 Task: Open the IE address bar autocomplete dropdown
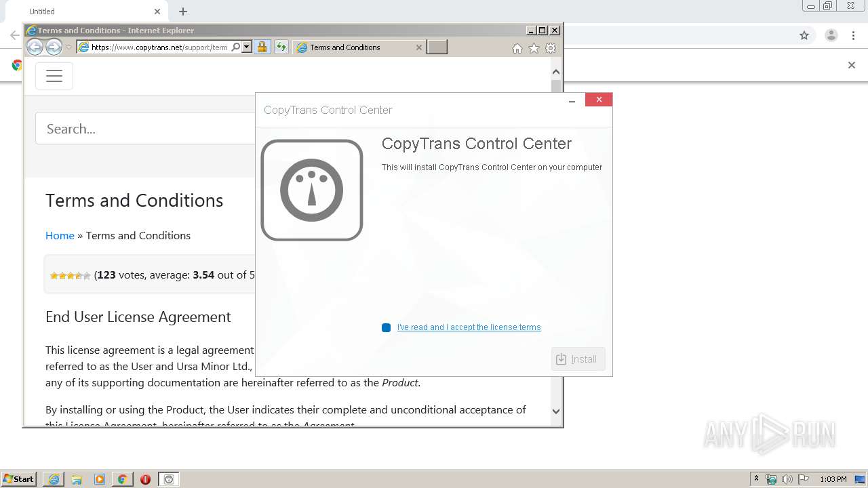[247, 47]
